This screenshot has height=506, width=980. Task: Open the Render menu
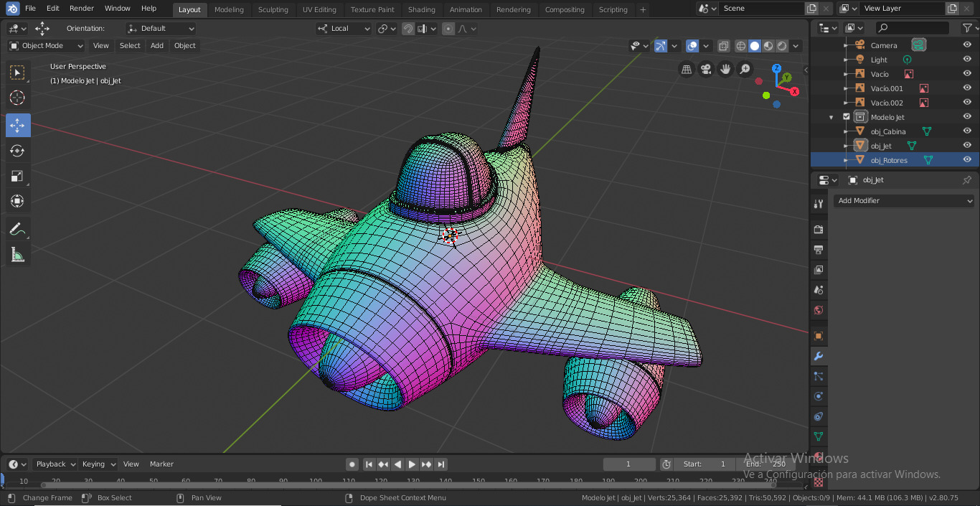click(82, 9)
